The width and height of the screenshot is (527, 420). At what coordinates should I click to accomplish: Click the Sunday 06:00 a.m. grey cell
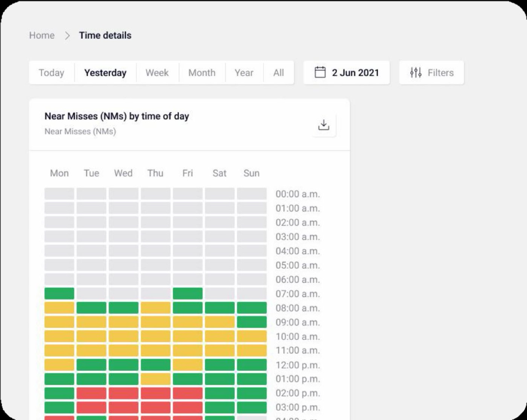[252, 279]
